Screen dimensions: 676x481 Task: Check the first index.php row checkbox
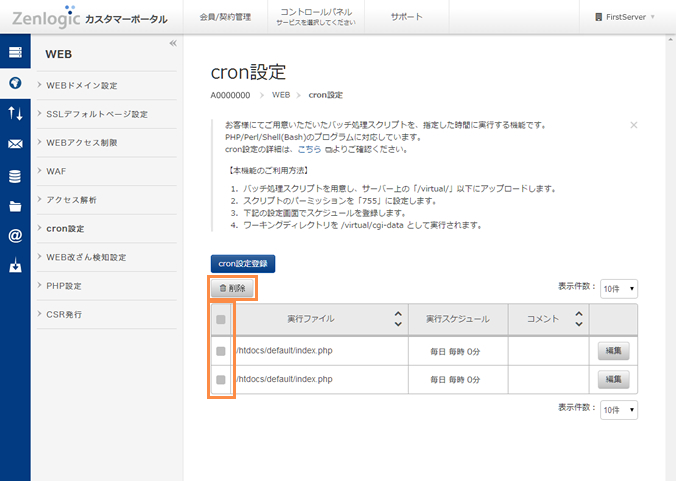221,351
